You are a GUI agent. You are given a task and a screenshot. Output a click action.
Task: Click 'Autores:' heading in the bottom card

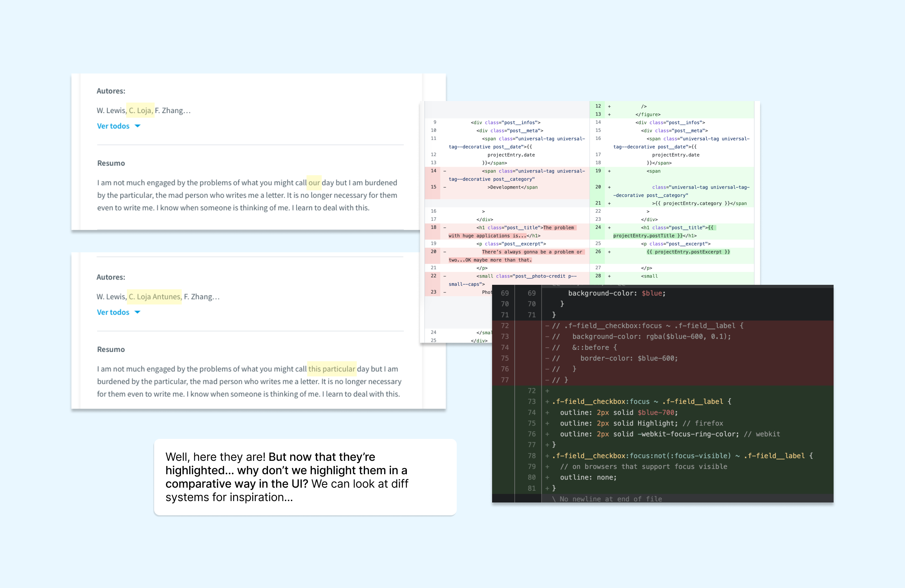tap(111, 277)
